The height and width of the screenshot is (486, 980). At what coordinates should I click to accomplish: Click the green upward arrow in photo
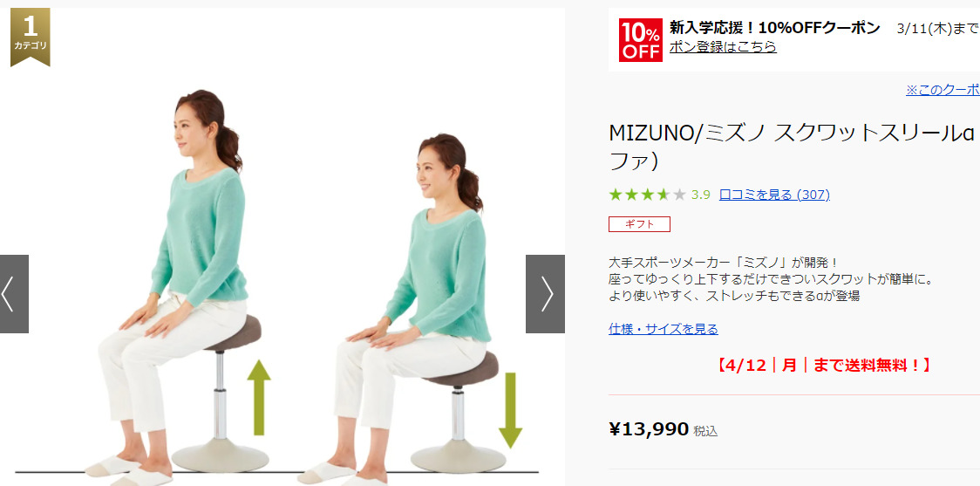(x=259, y=397)
